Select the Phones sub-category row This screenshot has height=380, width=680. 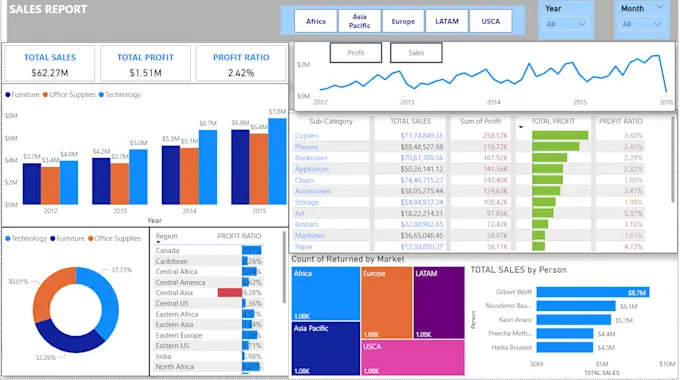(x=468, y=147)
